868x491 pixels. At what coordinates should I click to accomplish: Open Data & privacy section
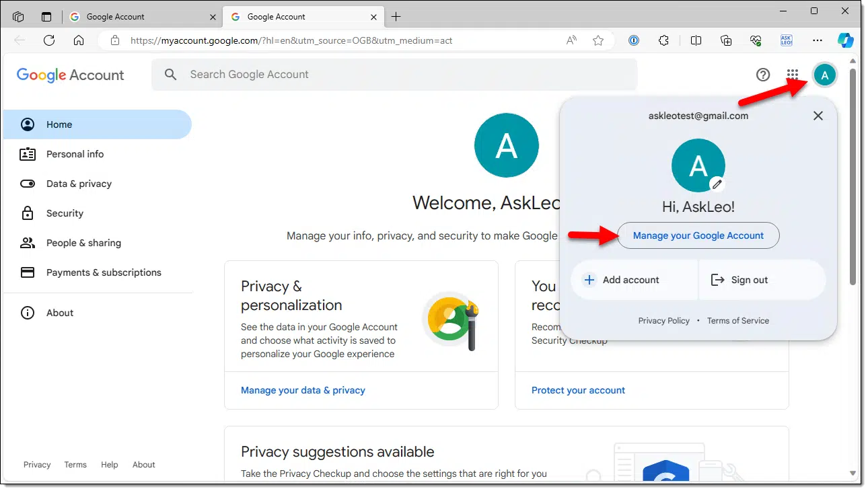[98, 184]
